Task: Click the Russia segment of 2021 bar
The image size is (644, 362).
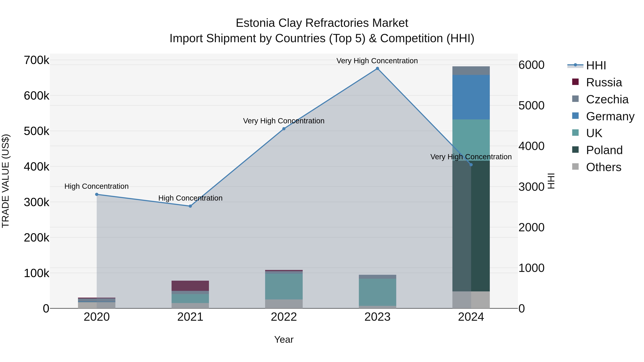Action: click(x=190, y=286)
